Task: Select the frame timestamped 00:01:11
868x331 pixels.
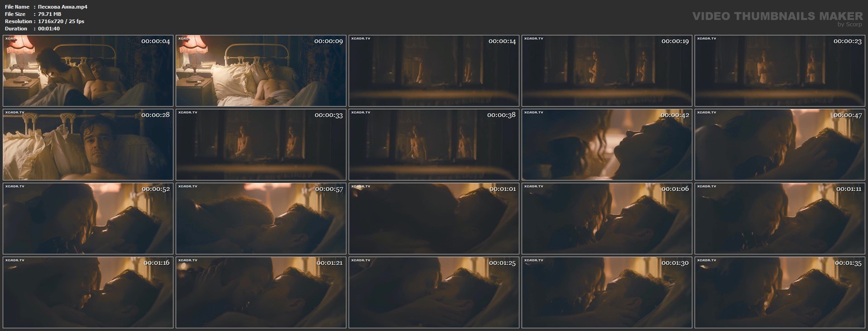Action: point(780,219)
